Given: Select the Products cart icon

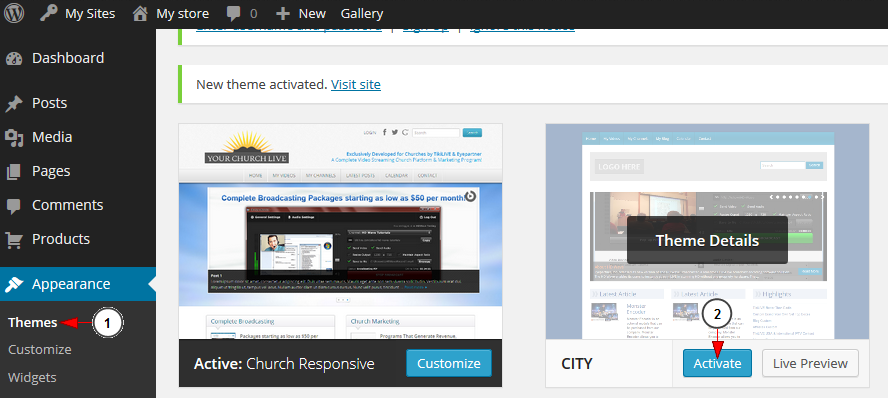Looking at the screenshot, I should 14,239.
